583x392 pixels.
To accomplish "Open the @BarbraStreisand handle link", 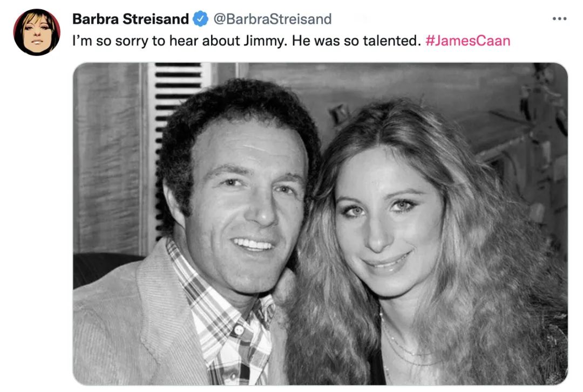I will point(273,19).
